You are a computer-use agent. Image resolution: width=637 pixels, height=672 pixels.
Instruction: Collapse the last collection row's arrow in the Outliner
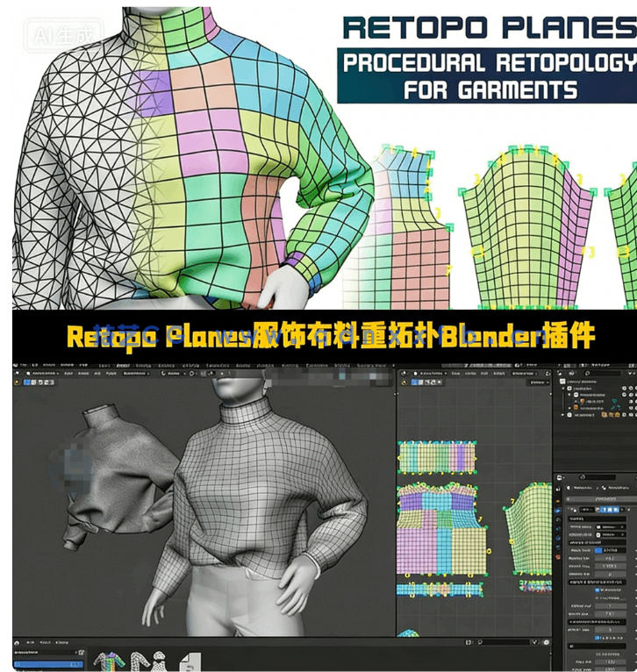pyautogui.click(x=562, y=415)
